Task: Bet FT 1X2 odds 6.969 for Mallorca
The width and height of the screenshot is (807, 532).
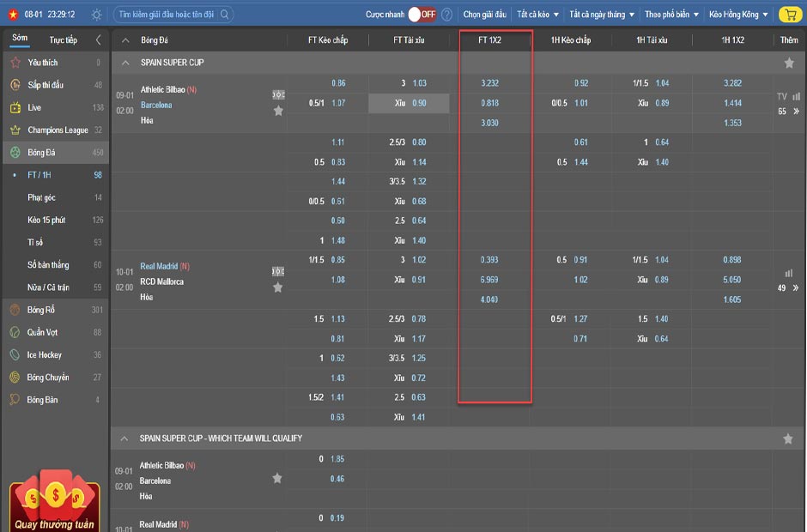Action: pos(489,280)
